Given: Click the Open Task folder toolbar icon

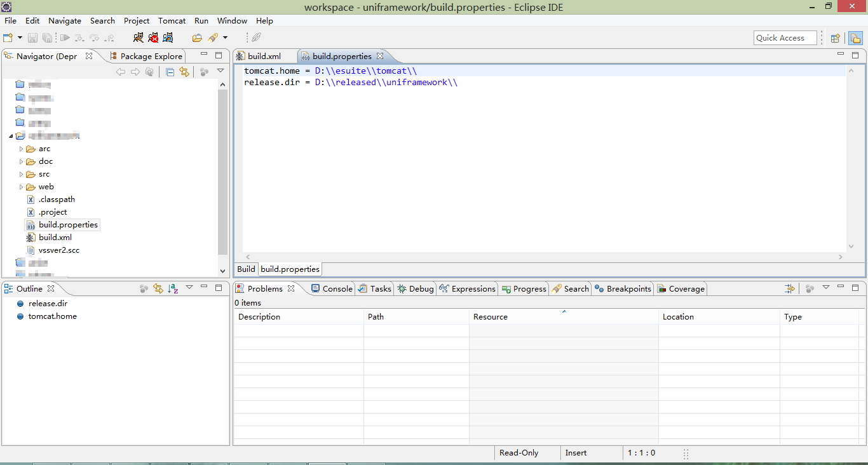Looking at the screenshot, I should pyautogui.click(x=198, y=38).
